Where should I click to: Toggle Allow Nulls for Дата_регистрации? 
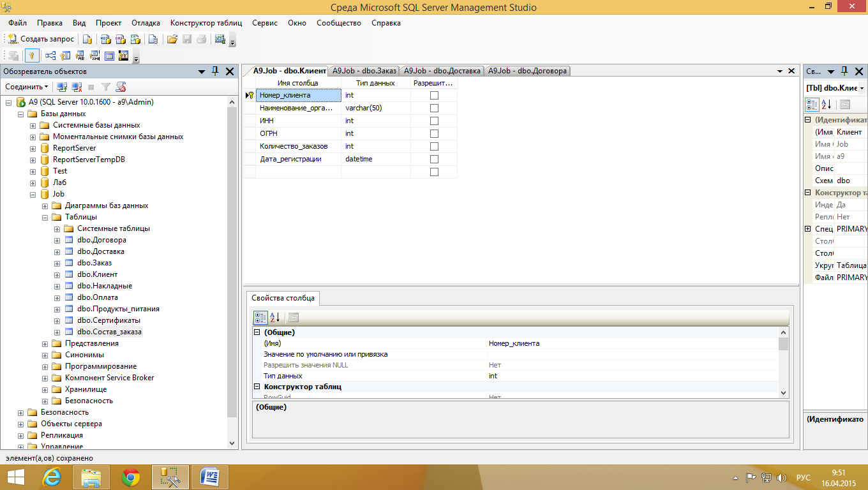point(434,159)
